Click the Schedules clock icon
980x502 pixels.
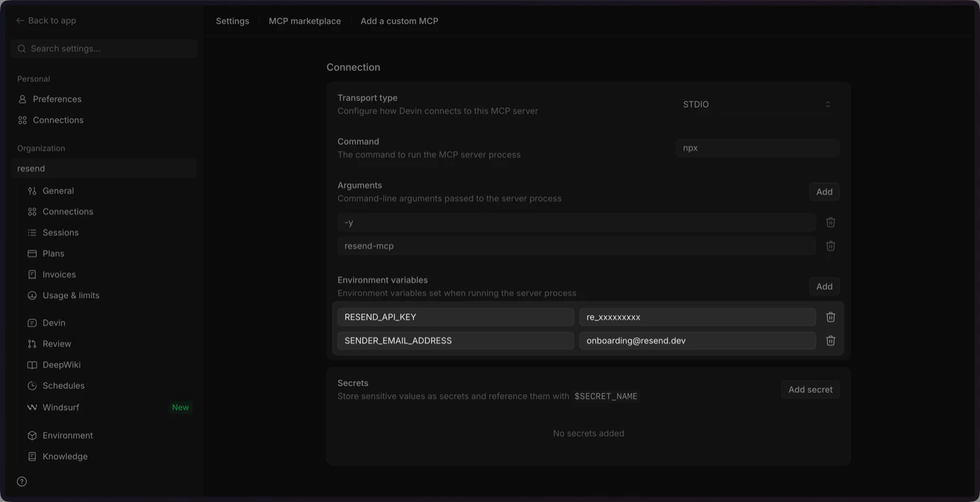click(x=32, y=385)
